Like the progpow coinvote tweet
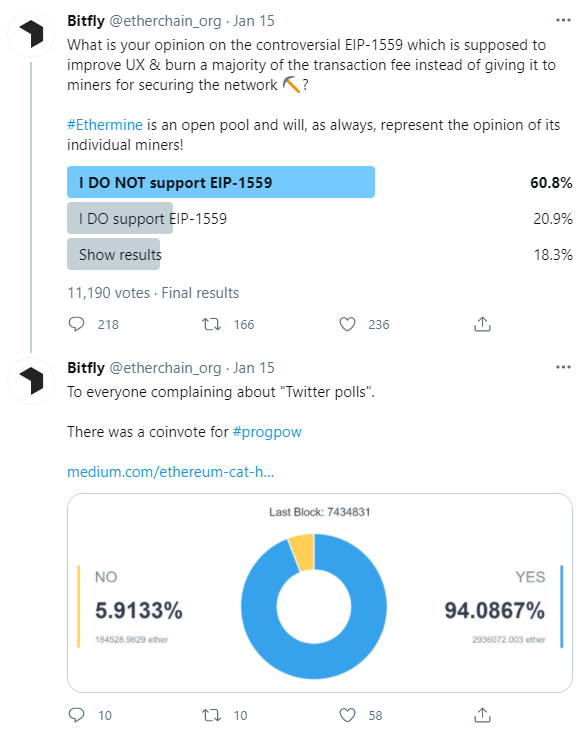Viewport: 584px width, 733px height. (x=347, y=715)
